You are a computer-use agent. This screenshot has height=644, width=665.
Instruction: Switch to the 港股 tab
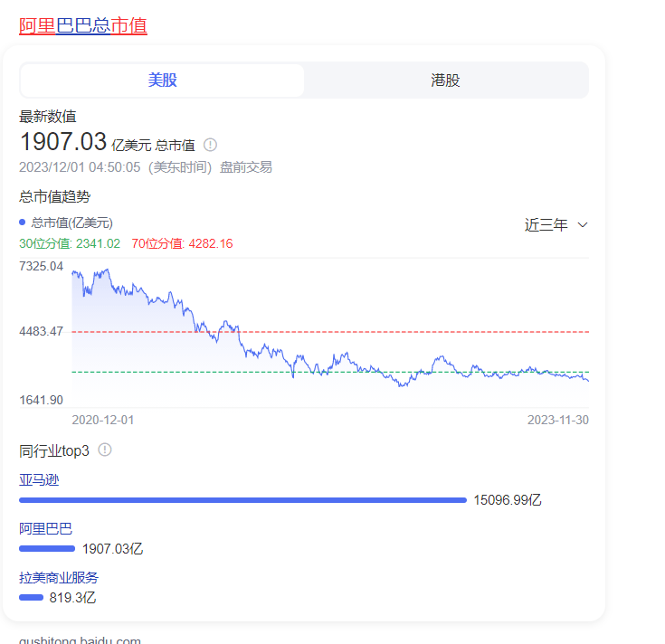(445, 80)
